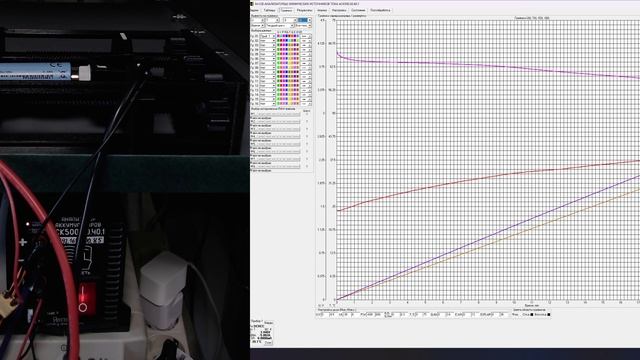
Task: Open the left dropdown in Гр. 01 row
Action: coord(267,36)
